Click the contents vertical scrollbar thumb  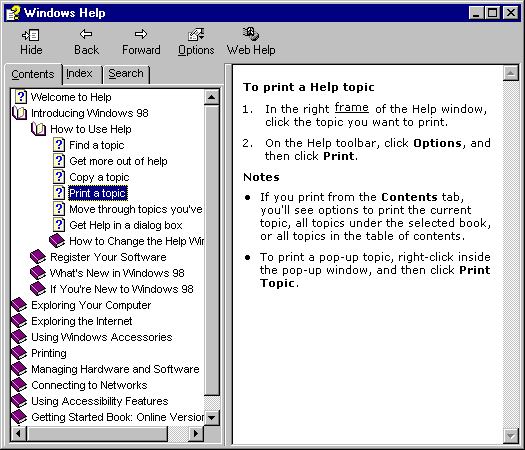coord(211,250)
